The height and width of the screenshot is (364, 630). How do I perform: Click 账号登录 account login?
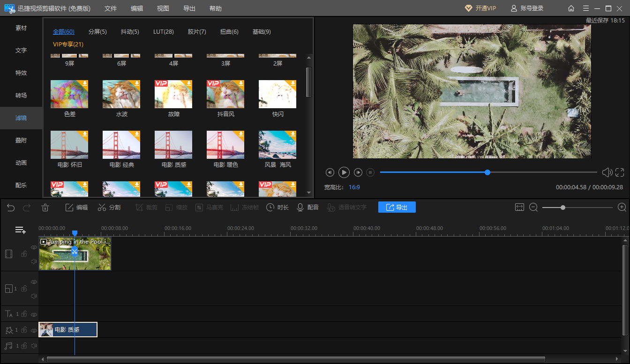[527, 8]
